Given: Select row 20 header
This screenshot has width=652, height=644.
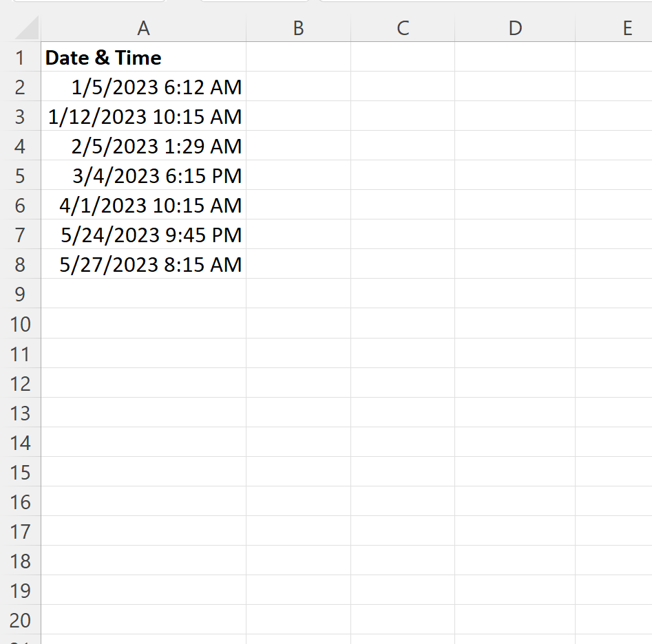Looking at the screenshot, I should point(21,619).
